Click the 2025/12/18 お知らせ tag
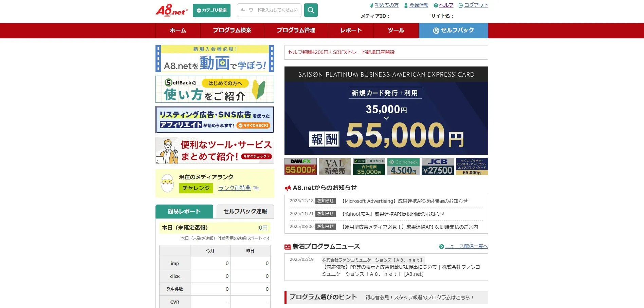644x308 pixels. tap(326, 201)
